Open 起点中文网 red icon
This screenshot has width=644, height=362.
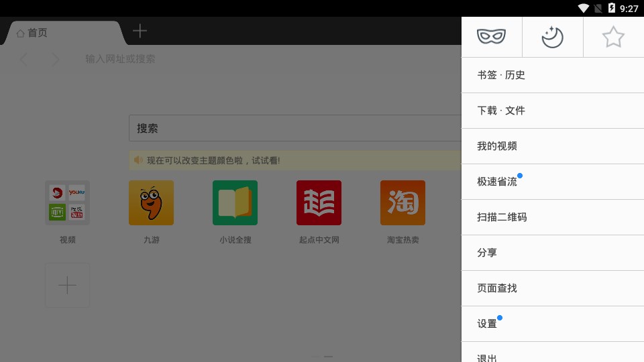pos(319,202)
